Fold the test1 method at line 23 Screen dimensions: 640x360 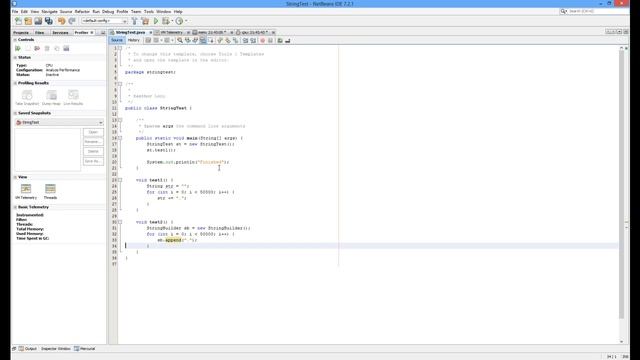click(x=120, y=180)
